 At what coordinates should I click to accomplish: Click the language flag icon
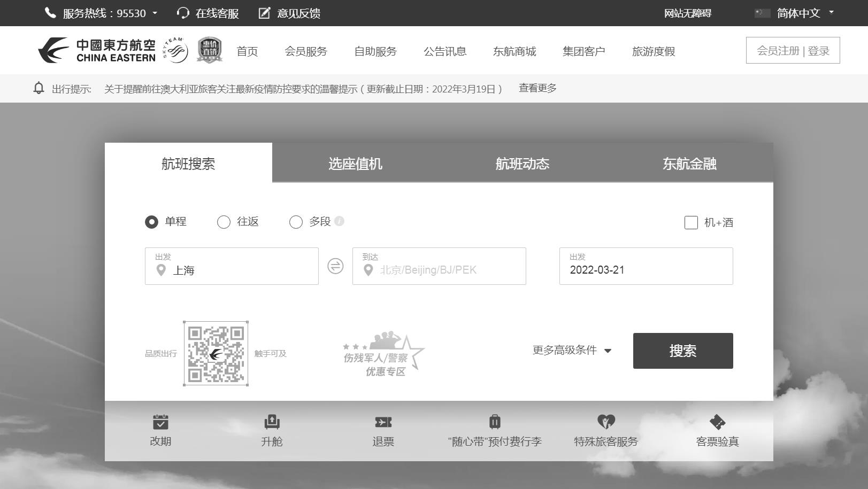[762, 13]
